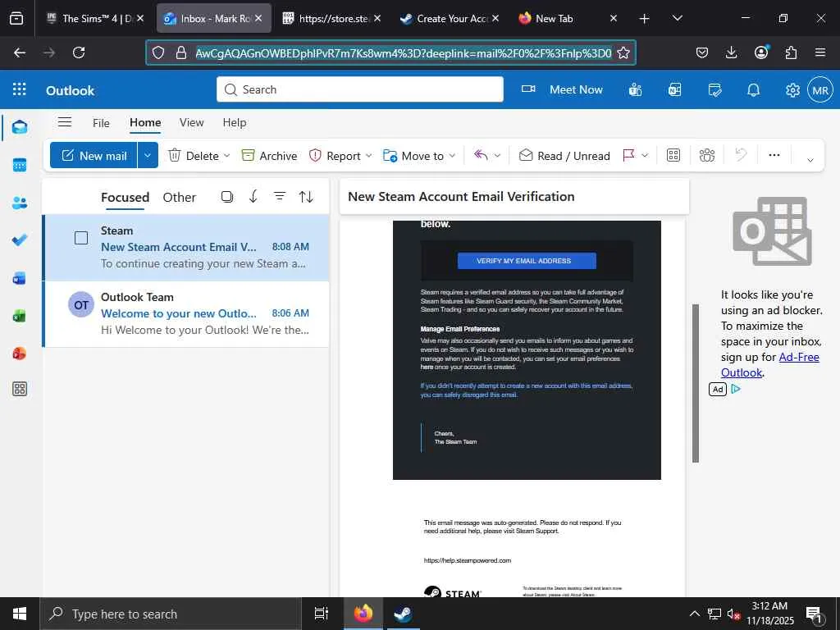Screen dimensions: 840x630
Task: Open To Do checkmark in sidebar
Action: 20,240
